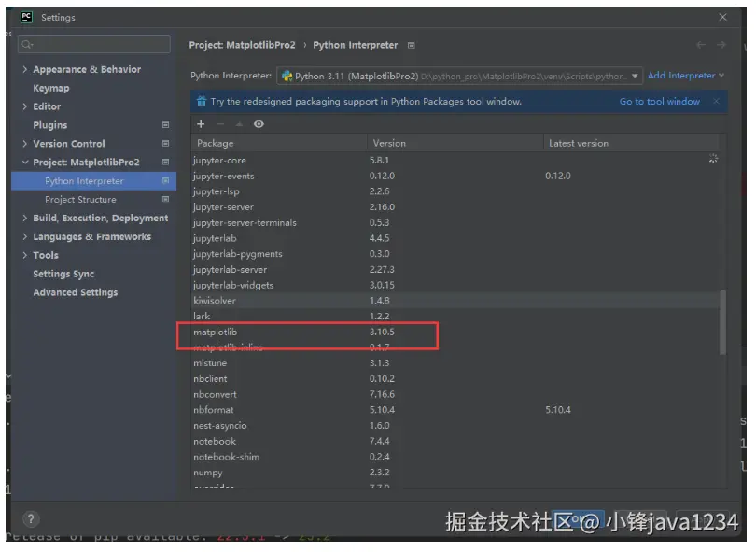Click the gift icon in packaging banner
Viewport: 756px width, 552px height.
tap(201, 101)
